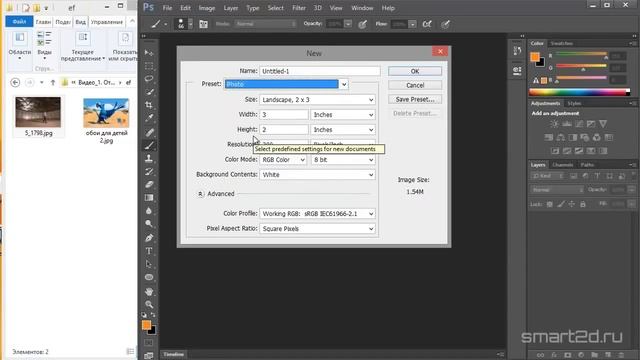
Task: Toggle pressure for size icon
Action: tap(445, 24)
